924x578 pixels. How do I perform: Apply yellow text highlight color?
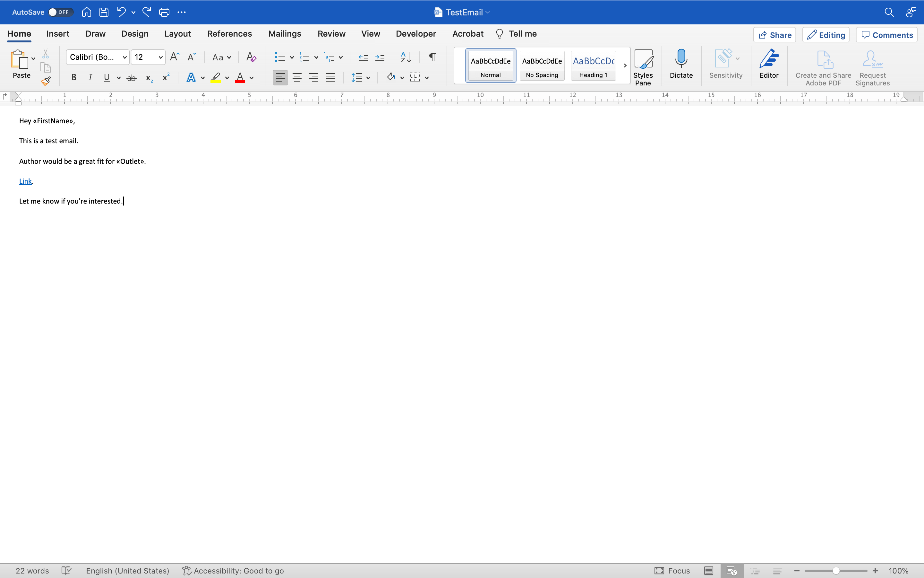pos(215,78)
